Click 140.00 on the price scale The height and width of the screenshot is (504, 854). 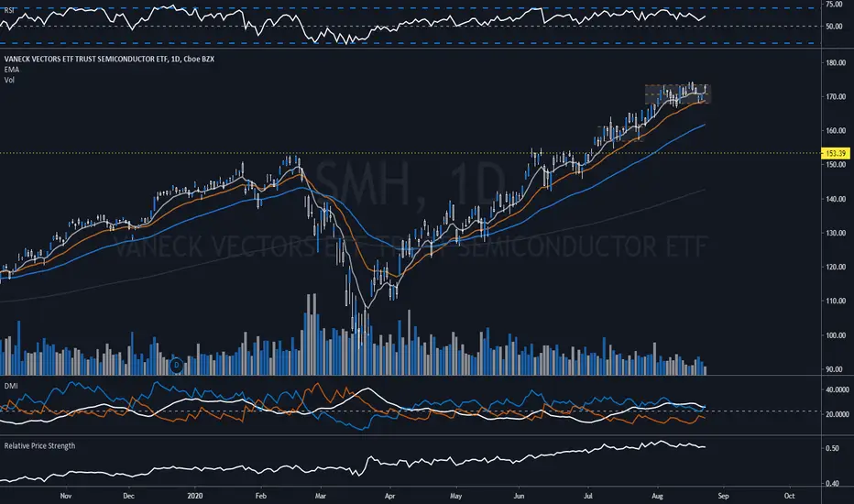point(836,199)
